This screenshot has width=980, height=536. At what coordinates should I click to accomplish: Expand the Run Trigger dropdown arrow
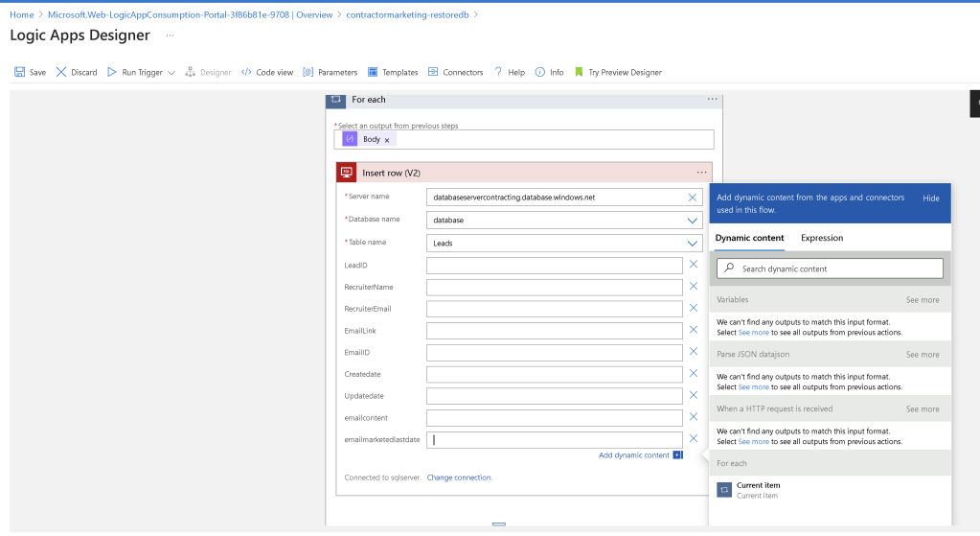pos(171,73)
